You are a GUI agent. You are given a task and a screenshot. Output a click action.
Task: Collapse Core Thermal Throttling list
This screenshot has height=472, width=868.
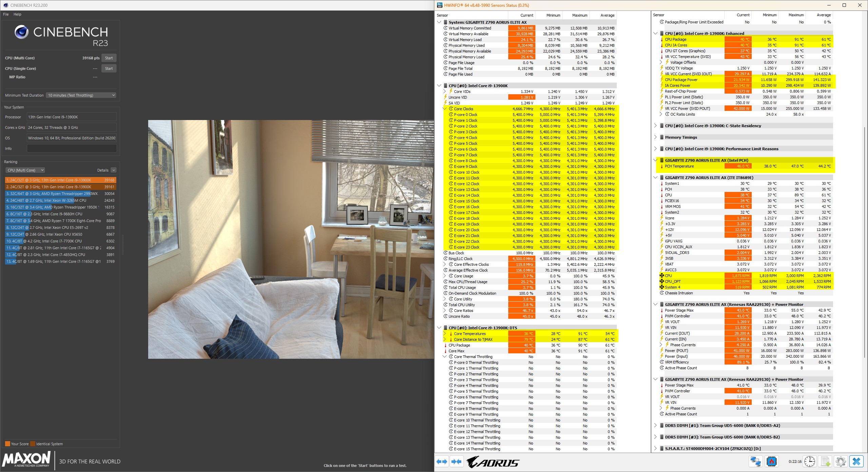pyautogui.click(x=445, y=357)
